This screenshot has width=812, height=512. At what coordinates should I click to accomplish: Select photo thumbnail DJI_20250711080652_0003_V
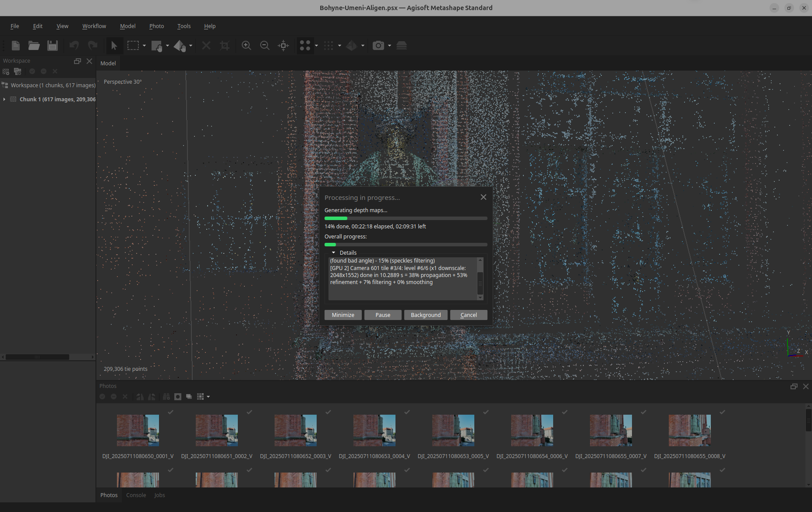pyautogui.click(x=295, y=430)
